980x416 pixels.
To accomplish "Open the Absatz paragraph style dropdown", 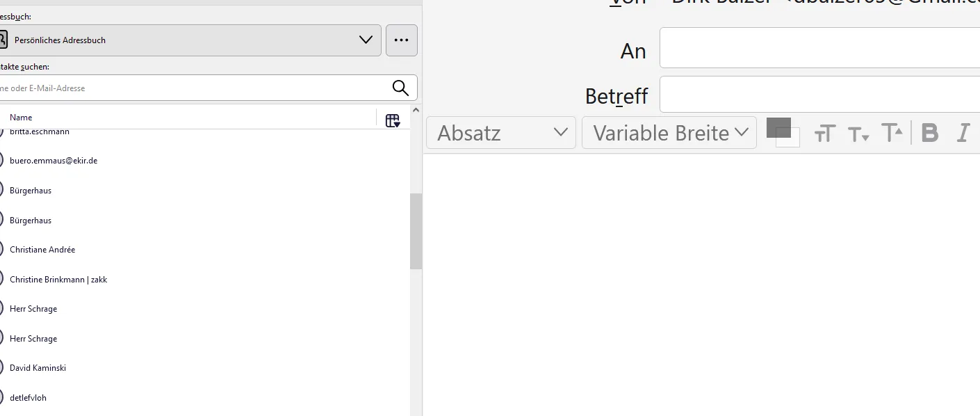I will [x=501, y=132].
